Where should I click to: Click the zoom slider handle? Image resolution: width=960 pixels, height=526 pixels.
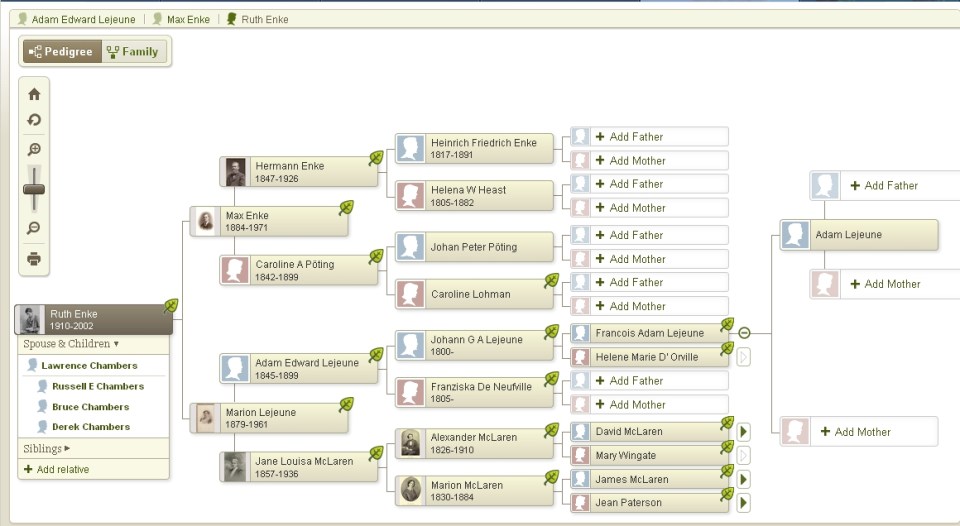click(34, 189)
